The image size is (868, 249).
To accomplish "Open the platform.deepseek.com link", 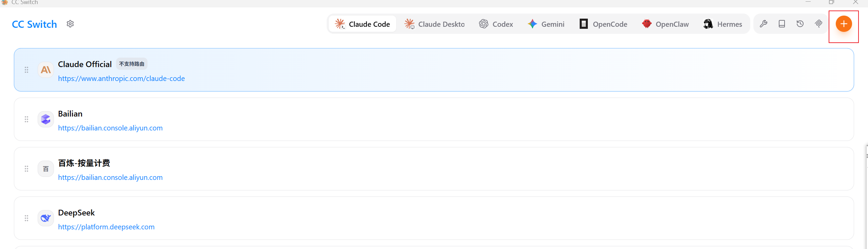I will (x=106, y=227).
